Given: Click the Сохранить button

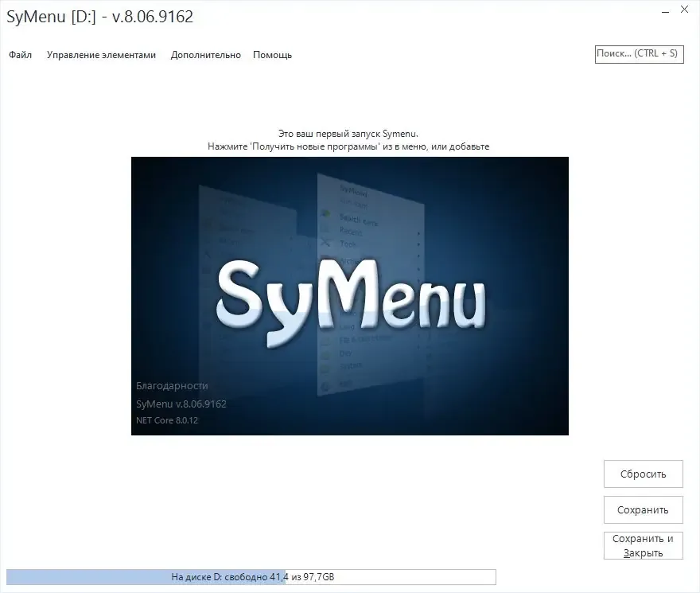Looking at the screenshot, I should [644, 509].
